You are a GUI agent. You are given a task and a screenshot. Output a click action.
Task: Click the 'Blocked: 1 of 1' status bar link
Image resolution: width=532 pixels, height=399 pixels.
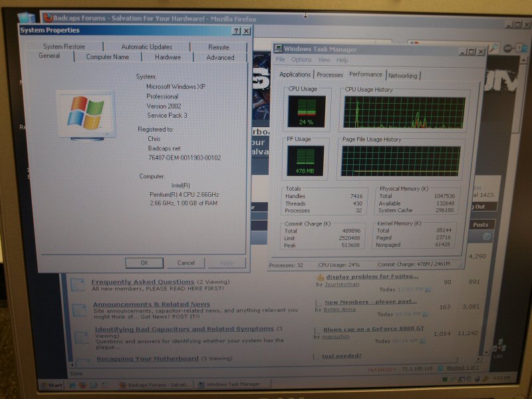(463, 368)
